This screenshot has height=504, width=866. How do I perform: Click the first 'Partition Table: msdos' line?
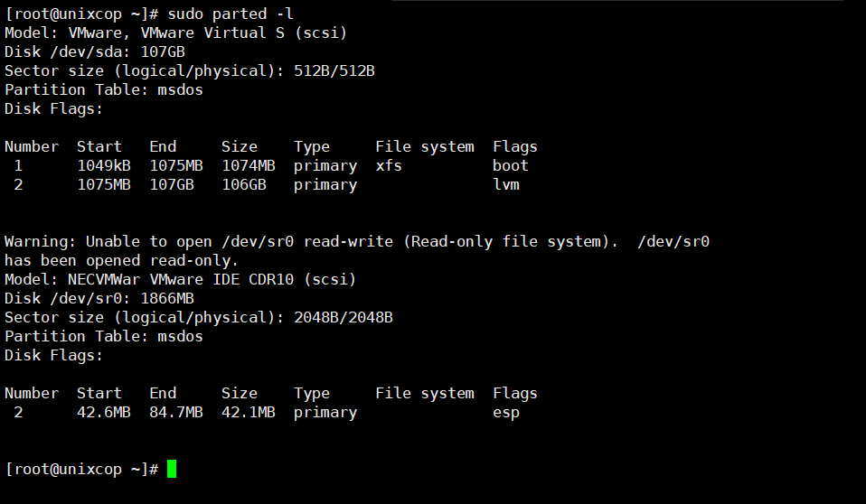click(104, 90)
